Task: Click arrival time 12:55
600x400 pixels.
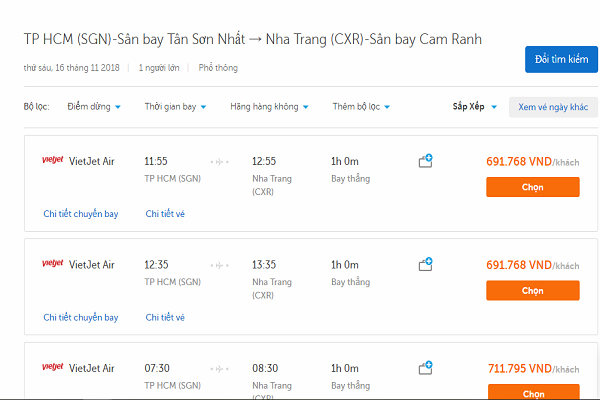Action: tap(264, 161)
